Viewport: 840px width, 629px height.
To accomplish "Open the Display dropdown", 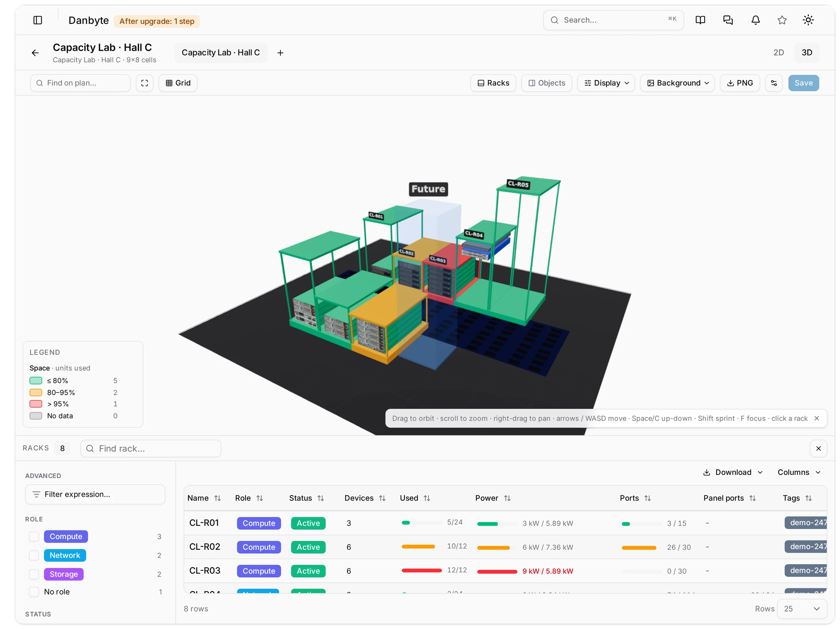I will coord(606,83).
